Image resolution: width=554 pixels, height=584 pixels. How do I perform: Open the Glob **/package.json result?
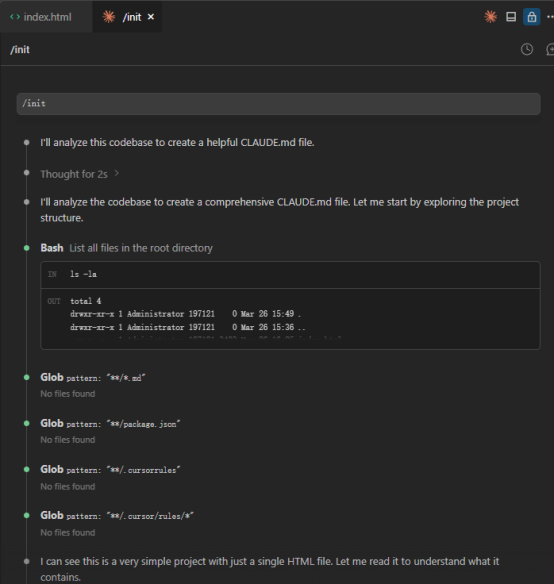click(110, 424)
